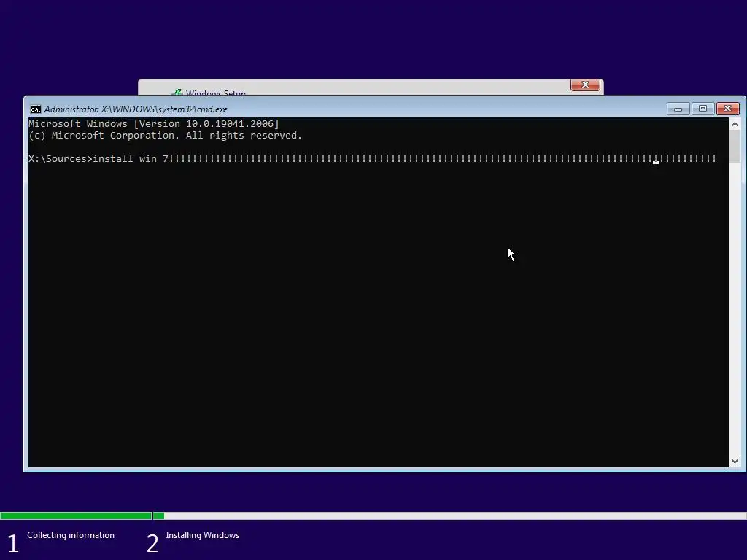Click the scroll up arrow in cmd window
747x560 pixels.
click(x=735, y=124)
